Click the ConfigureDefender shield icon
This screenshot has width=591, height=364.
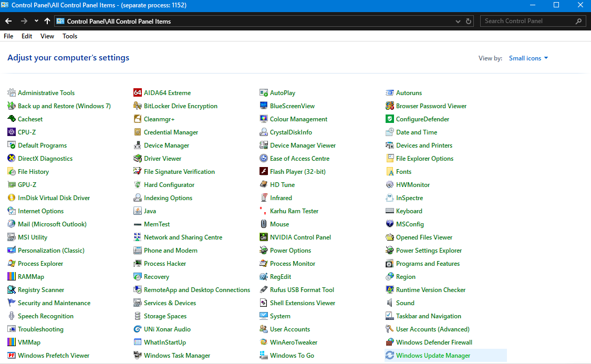pyautogui.click(x=390, y=119)
